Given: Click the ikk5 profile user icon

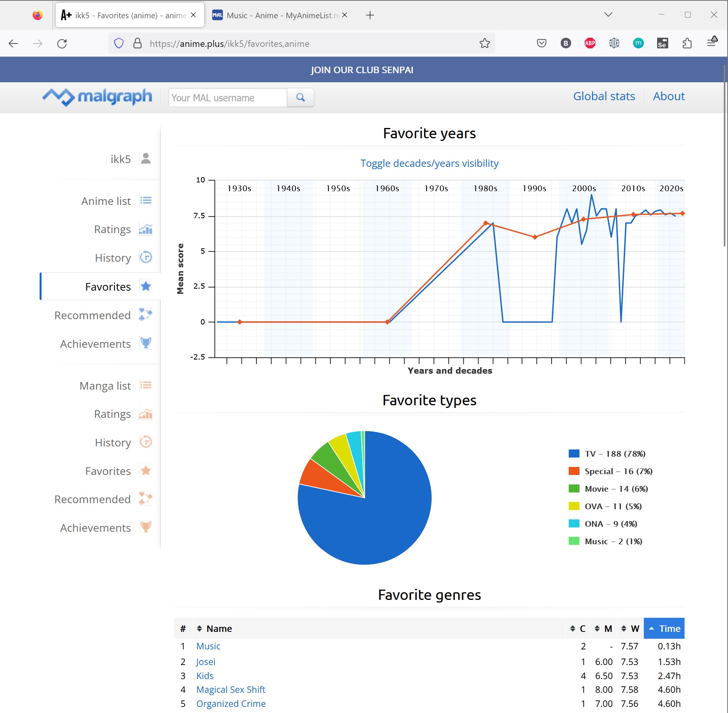Looking at the screenshot, I should (146, 158).
